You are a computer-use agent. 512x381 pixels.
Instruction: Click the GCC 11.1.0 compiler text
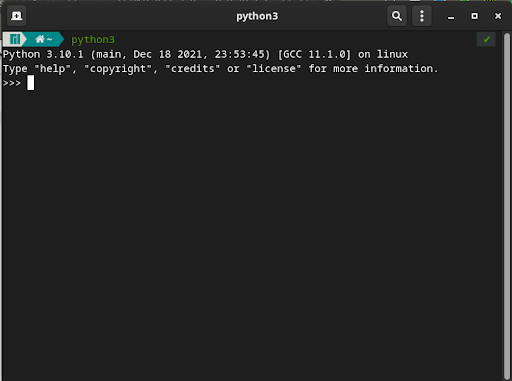click(x=314, y=54)
